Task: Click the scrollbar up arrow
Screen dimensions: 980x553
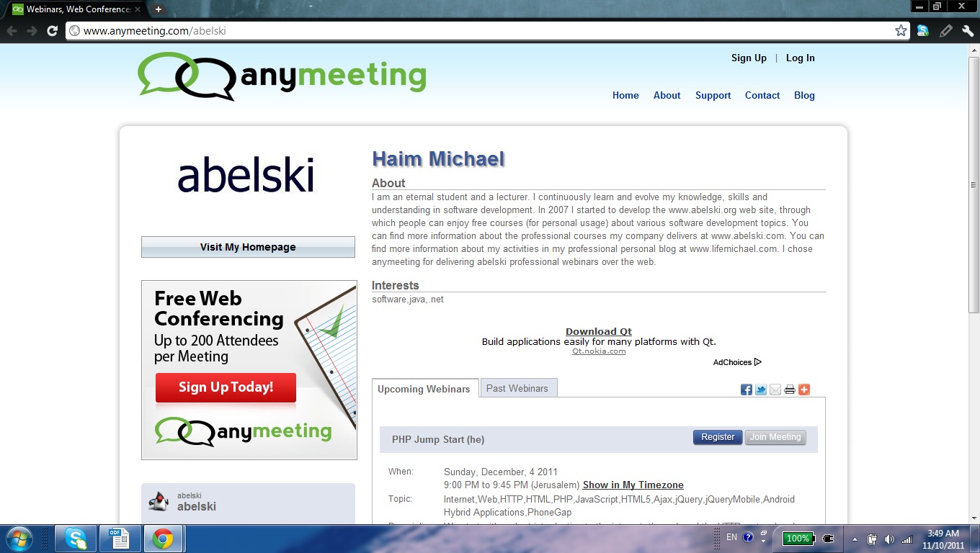Action: coord(974,50)
